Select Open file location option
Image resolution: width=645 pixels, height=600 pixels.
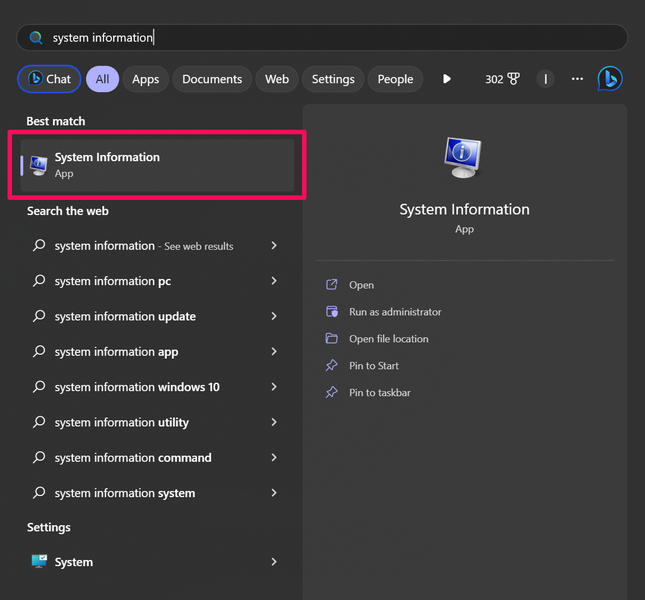click(388, 339)
